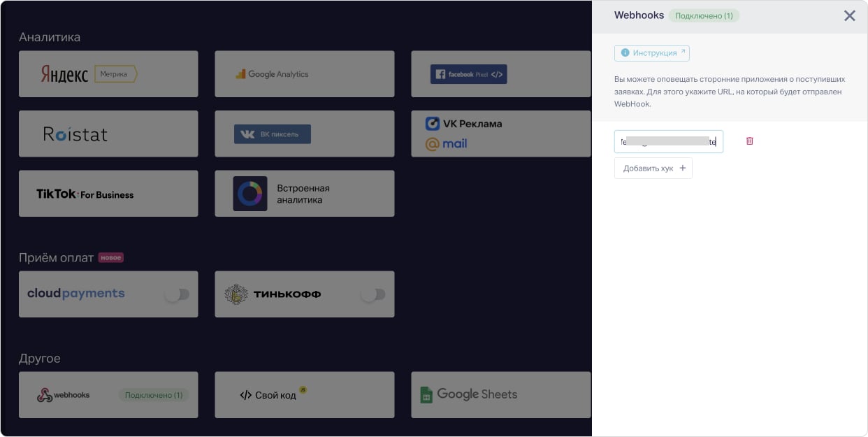Click the webhook URL input field

coord(668,141)
